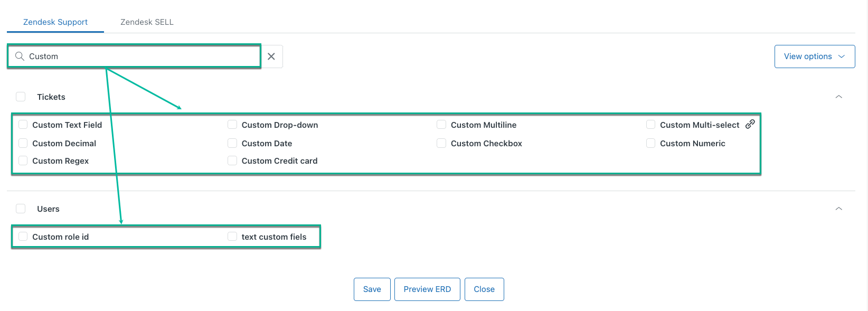Collapse the Tickets section chevron
Screen dimensions: 868x311
click(x=838, y=97)
